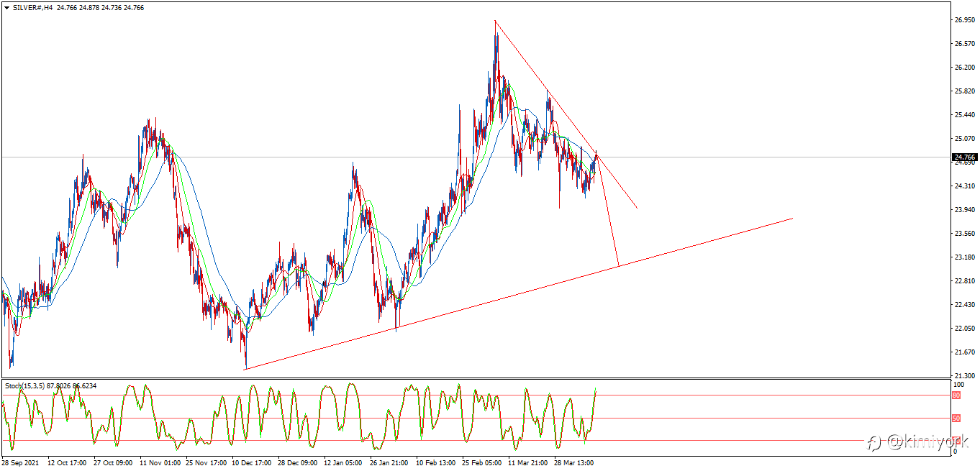The image size is (980, 471).
Task: Click the stochastic level label 80
Action: (957, 395)
